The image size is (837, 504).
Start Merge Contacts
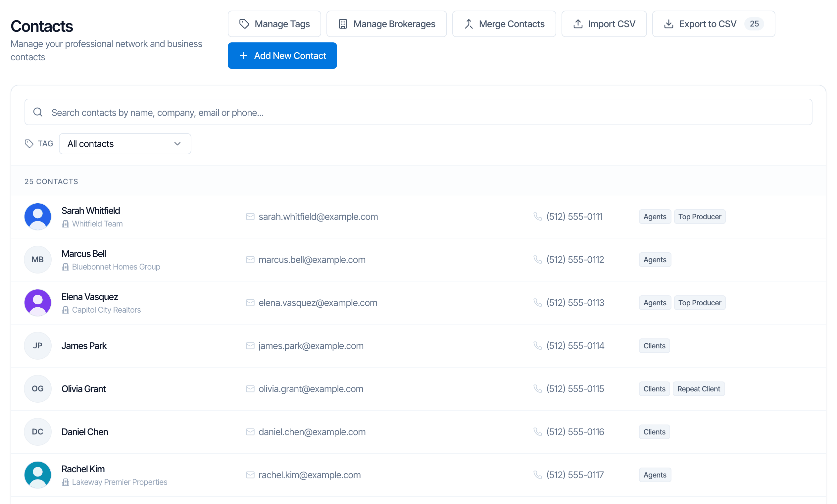point(504,24)
